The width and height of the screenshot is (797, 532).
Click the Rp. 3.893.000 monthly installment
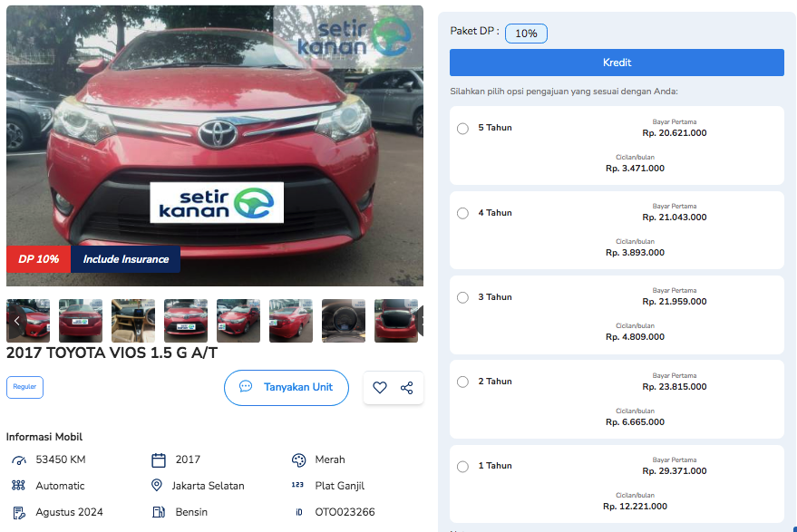(635, 253)
